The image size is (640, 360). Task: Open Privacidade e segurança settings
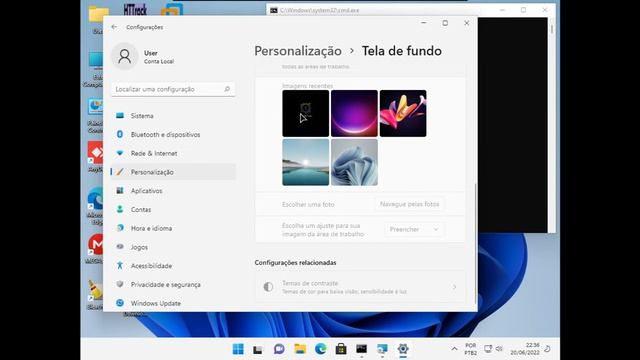tap(173, 285)
